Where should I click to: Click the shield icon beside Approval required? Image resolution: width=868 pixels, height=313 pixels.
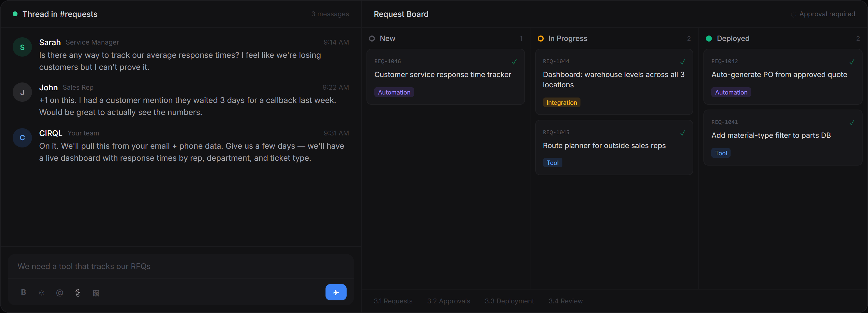coord(793,14)
